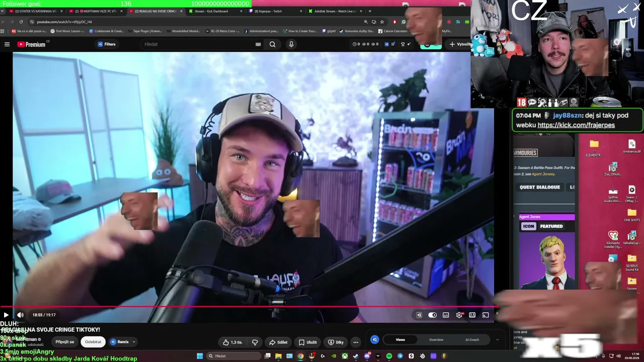Open the ONE SHOTS desktop folder
644x362 pixels.
[632, 215]
